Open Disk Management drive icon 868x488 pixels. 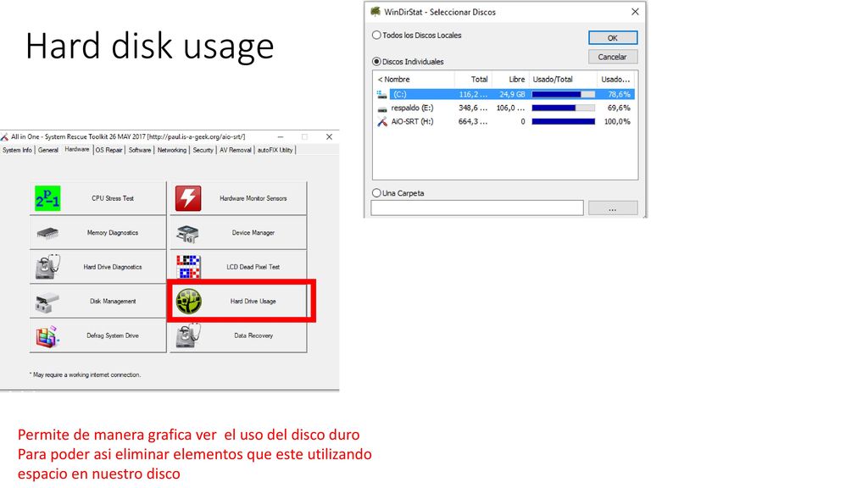click(x=47, y=302)
